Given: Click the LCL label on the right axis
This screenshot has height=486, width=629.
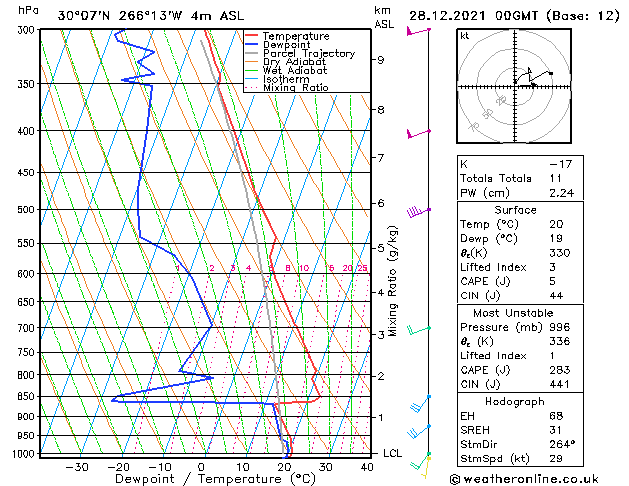Looking at the screenshot, I should 392,454.
